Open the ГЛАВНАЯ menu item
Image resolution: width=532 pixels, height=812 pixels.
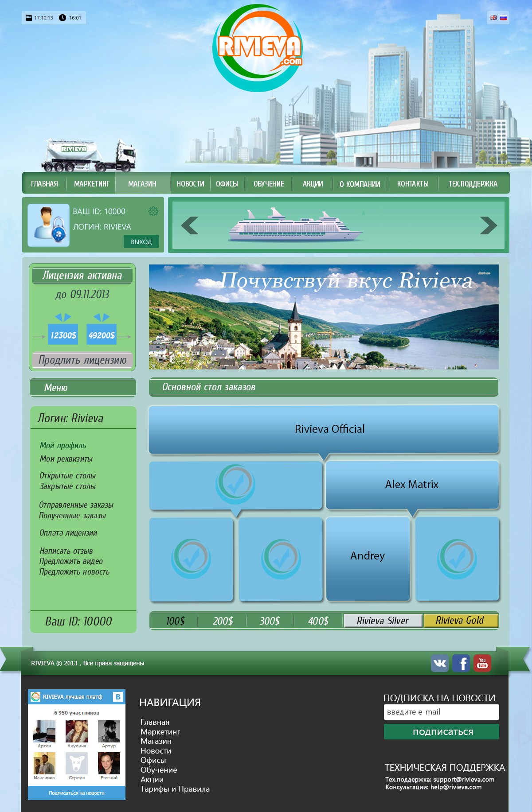(x=44, y=183)
